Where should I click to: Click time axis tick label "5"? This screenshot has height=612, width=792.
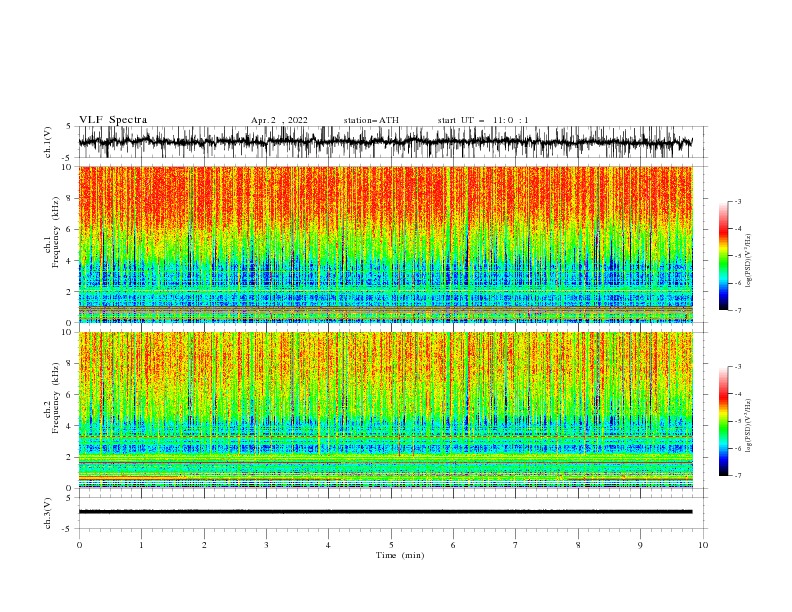(391, 545)
